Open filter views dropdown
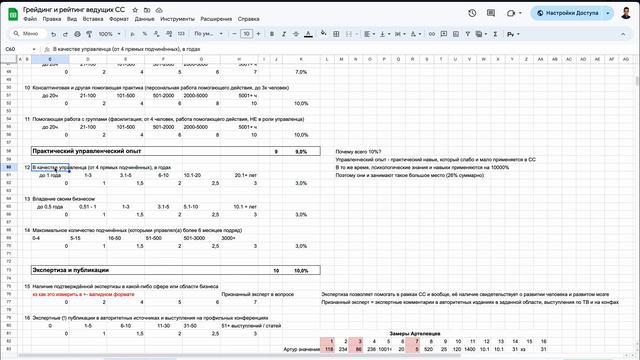 coord(481,34)
